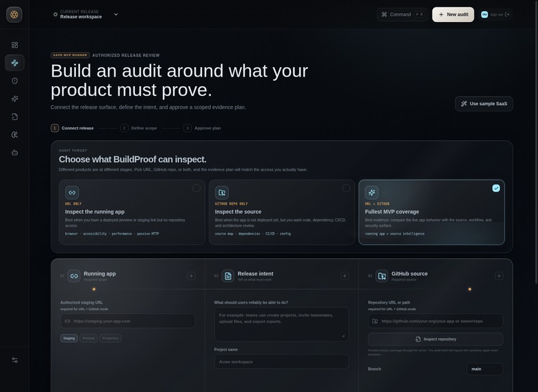This screenshot has height=392, width=538.
Task: Select the audit workflow sidebar icon
Action: click(x=15, y=63)
